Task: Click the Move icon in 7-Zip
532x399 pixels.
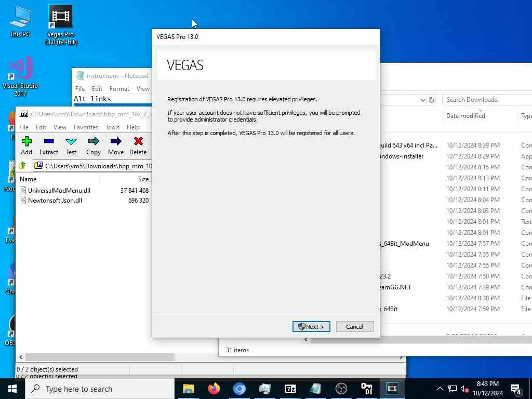Action: (116, 145)
